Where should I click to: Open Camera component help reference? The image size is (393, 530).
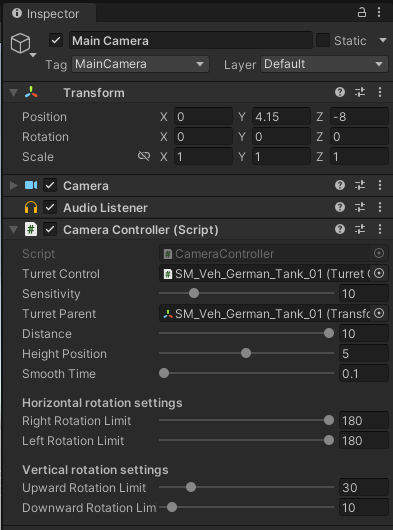point(340,185)
